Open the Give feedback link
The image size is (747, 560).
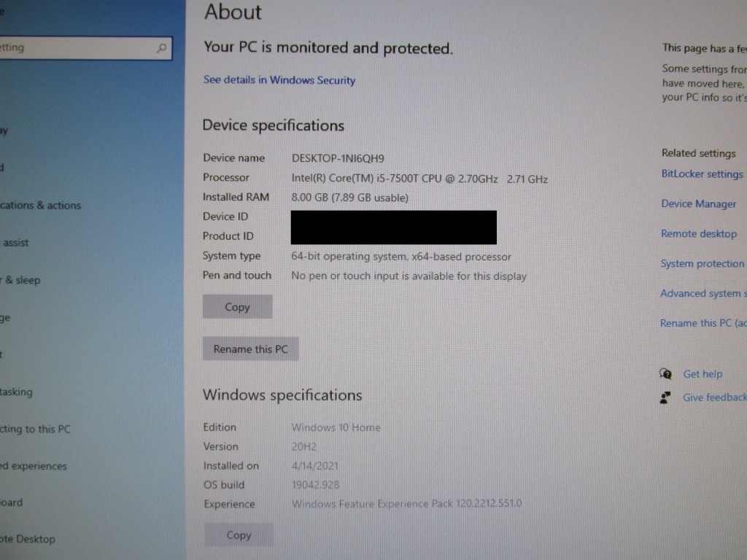pos(715,397)
